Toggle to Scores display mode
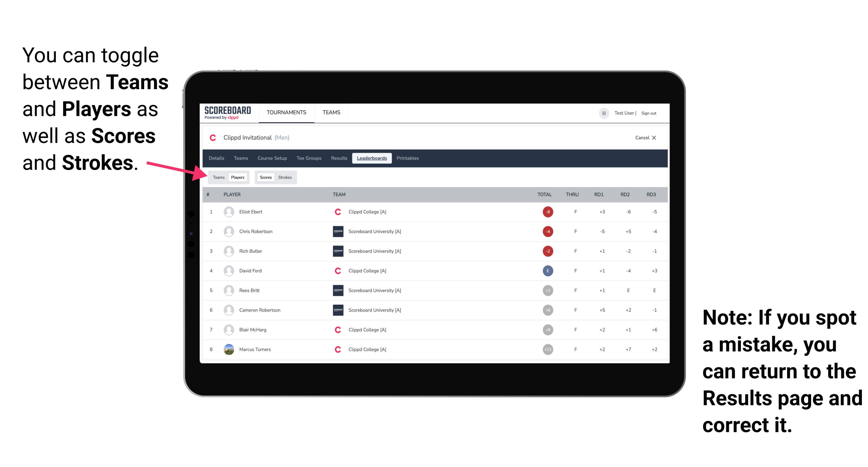 pos(265,177)
